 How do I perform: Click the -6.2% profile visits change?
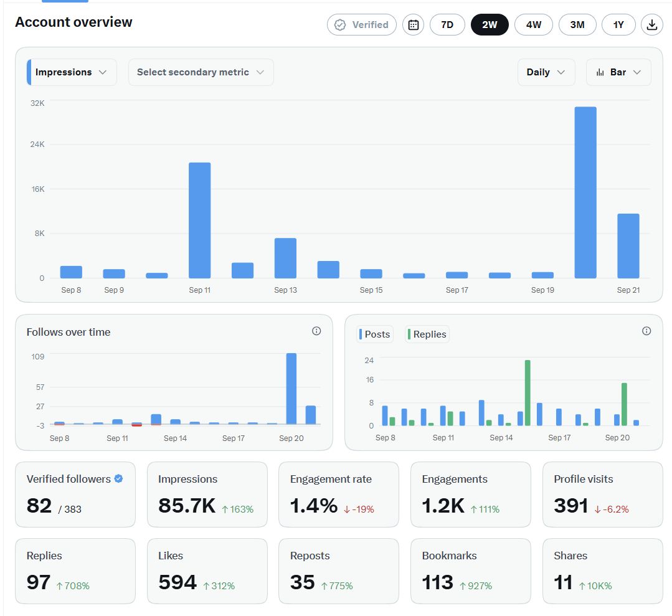tap(612, 509)
